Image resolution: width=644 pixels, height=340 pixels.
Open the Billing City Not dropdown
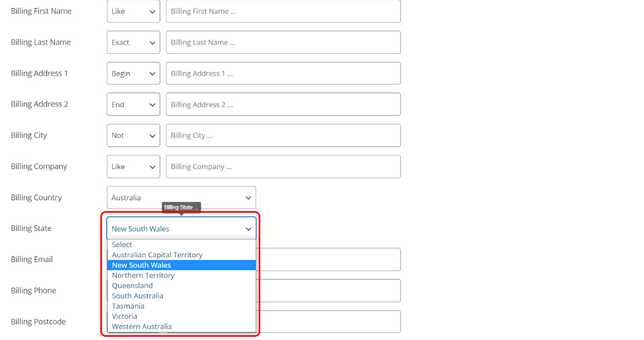pos(133,135)
